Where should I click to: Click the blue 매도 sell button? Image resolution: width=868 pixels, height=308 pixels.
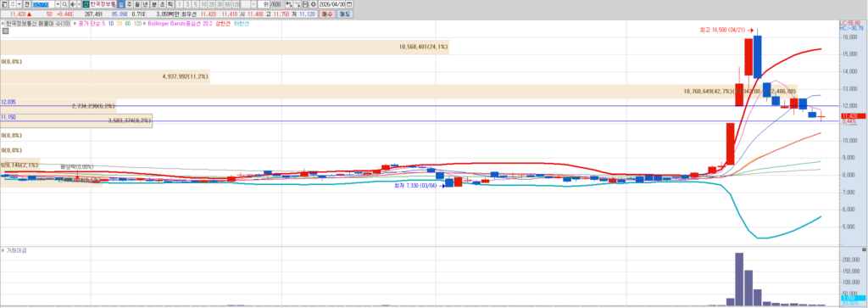[345, 14]
